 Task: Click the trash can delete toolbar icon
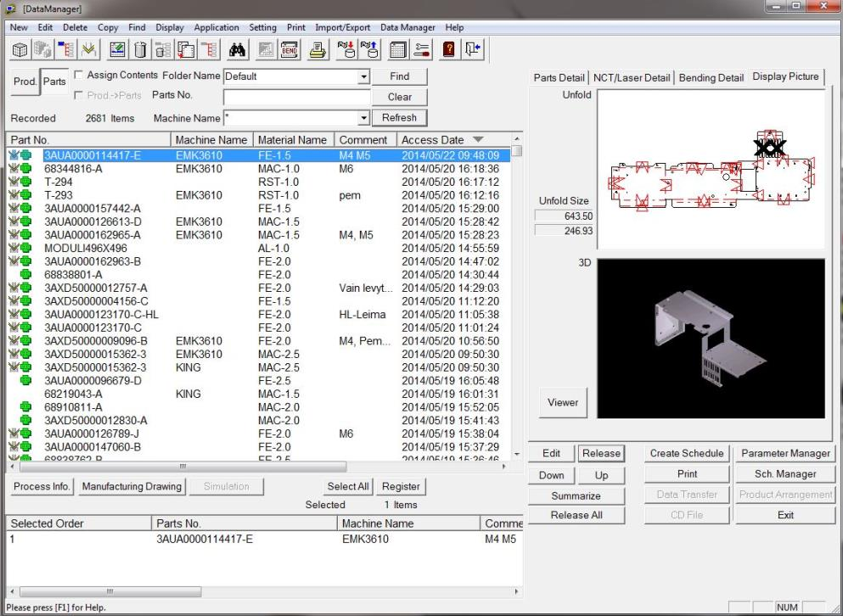point(140,50)
